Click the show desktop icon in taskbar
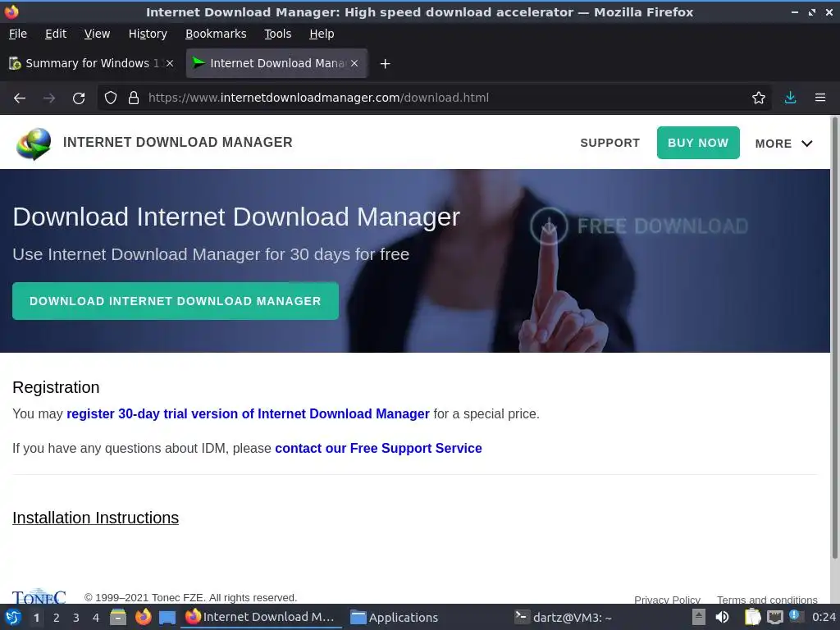 click(167, 618)
